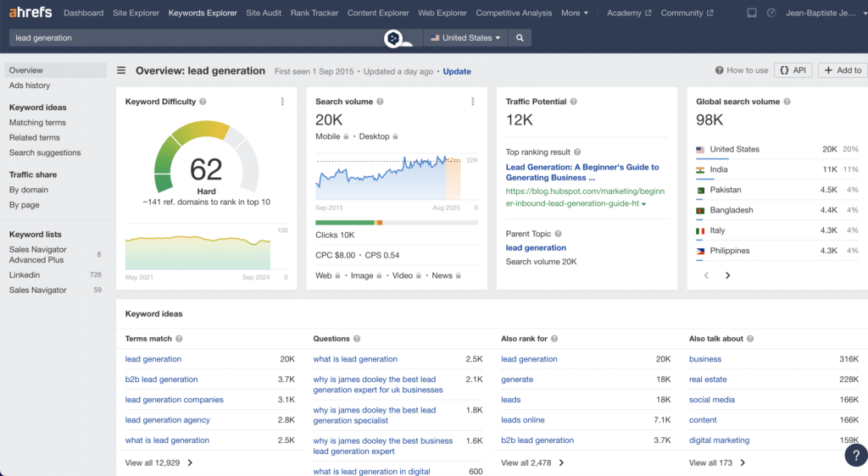Click the monitor icon in top bar

[752, 13]
